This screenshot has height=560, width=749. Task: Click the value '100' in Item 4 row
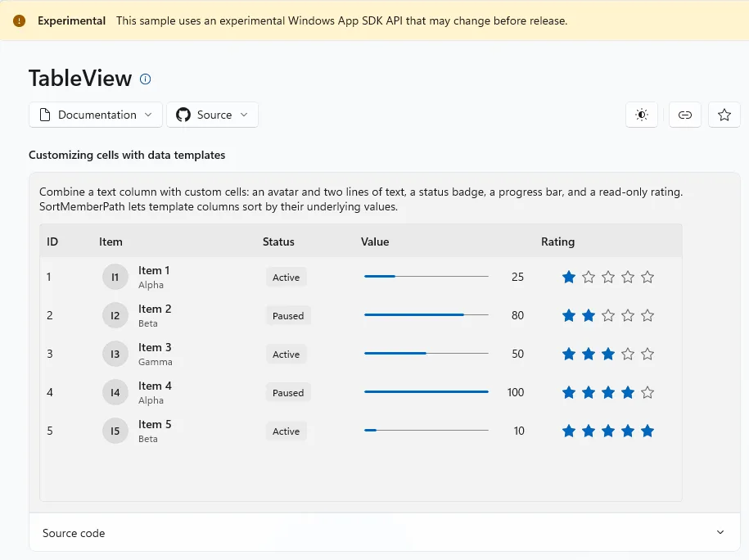(x=516, y=392)
